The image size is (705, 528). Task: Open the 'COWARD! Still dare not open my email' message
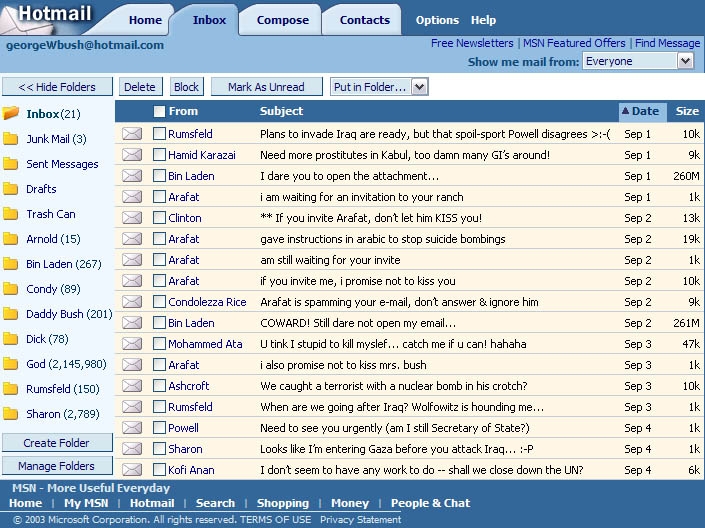pyautogui.click(x=358, y=323)
